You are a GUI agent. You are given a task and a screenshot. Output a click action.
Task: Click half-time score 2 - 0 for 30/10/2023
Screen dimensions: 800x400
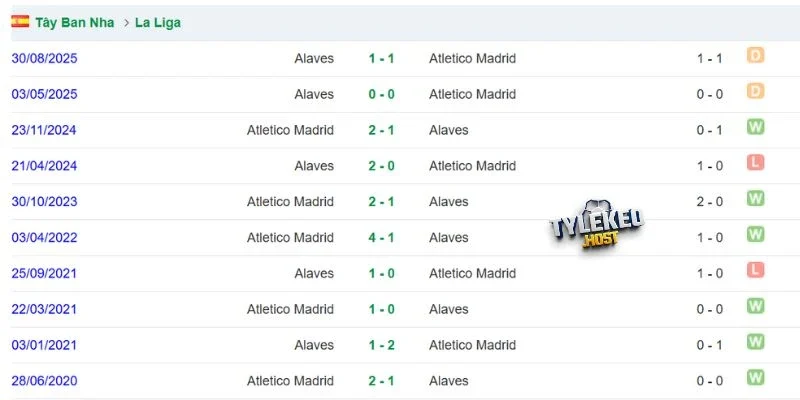pyautogui.click(x=710, y=202)
